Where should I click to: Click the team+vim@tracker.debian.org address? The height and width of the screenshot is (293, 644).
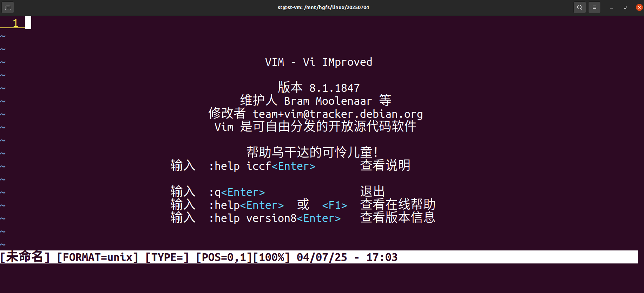338,114
